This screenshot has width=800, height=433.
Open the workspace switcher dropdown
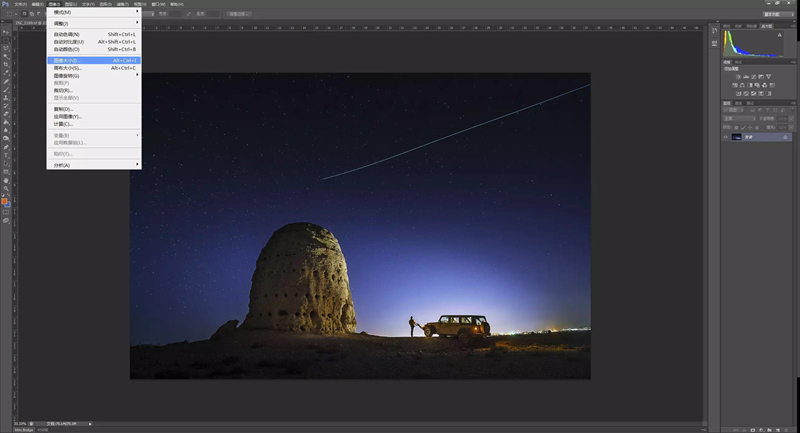(x=779, y=14)
